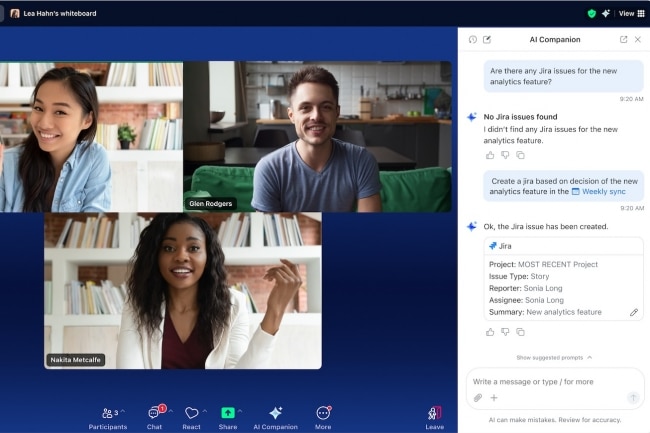Leave the meeting
650x433 pixels.
point(434,418)
